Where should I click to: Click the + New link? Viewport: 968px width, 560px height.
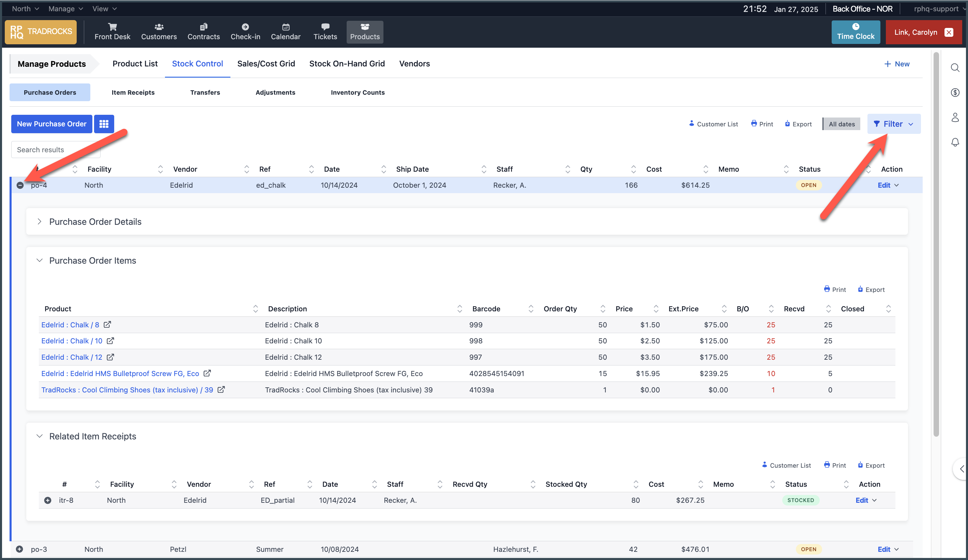click(x=896, y=64)
